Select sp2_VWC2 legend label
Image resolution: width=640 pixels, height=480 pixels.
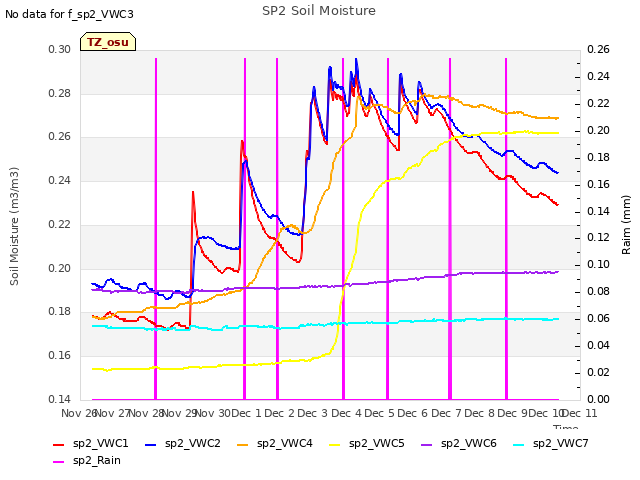(193, 443)
